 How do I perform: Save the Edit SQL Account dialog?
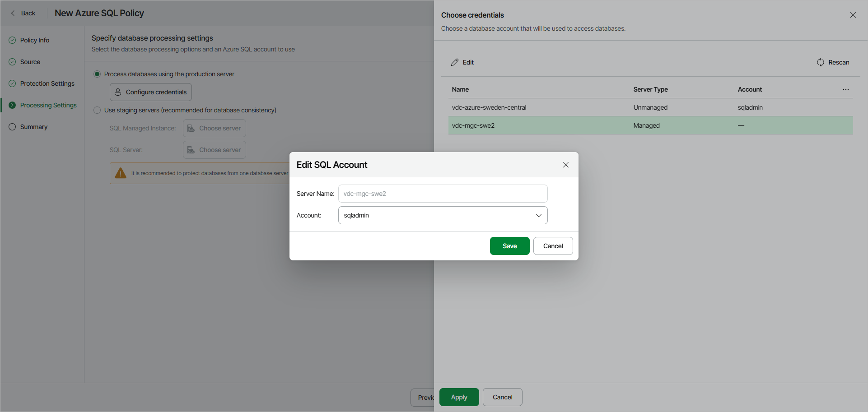(x=509, y=245)
